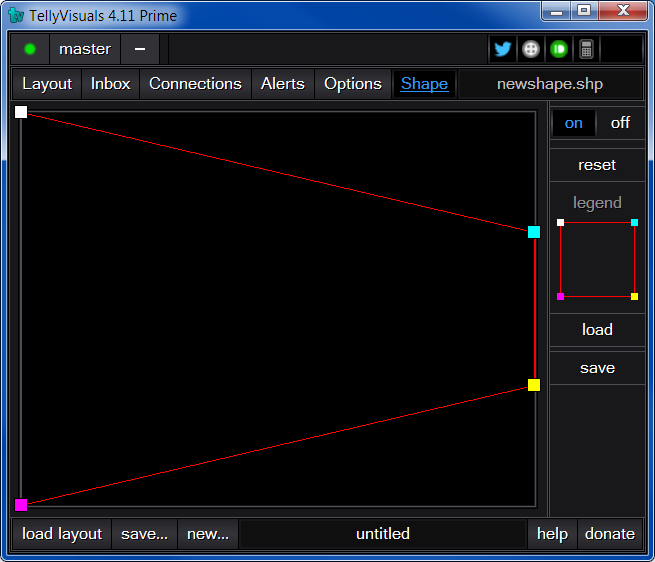Image resolution: width=655 pixels, height=562 pixels.
Task: Select the yellow corner handle on canvas
Action: tap(534, 385)
